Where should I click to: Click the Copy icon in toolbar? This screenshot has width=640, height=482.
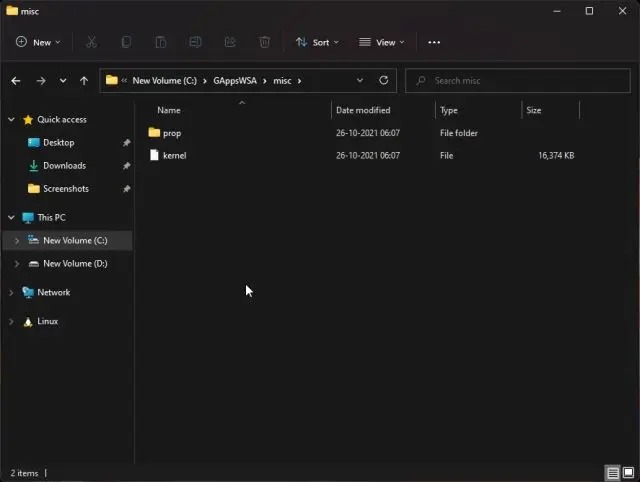tap(126, 42)
